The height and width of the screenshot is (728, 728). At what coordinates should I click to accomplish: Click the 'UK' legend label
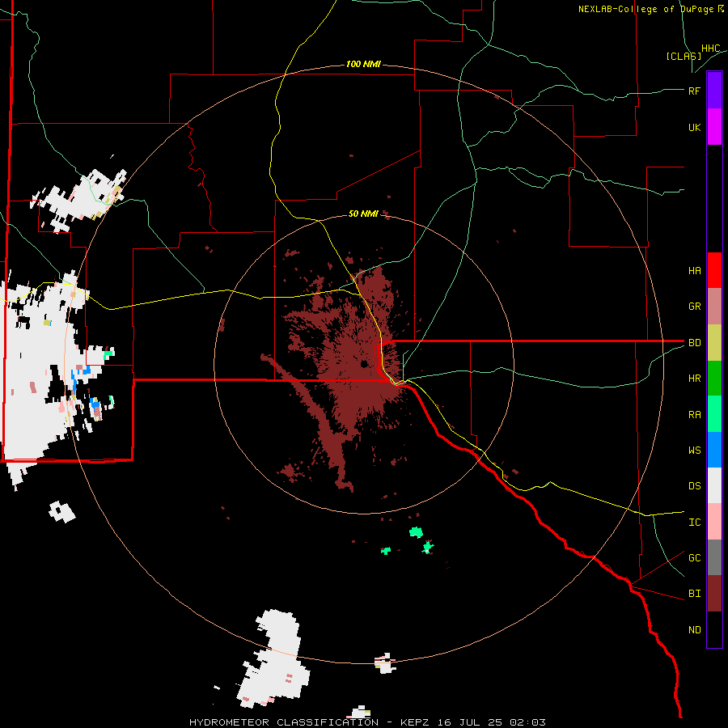695,127
